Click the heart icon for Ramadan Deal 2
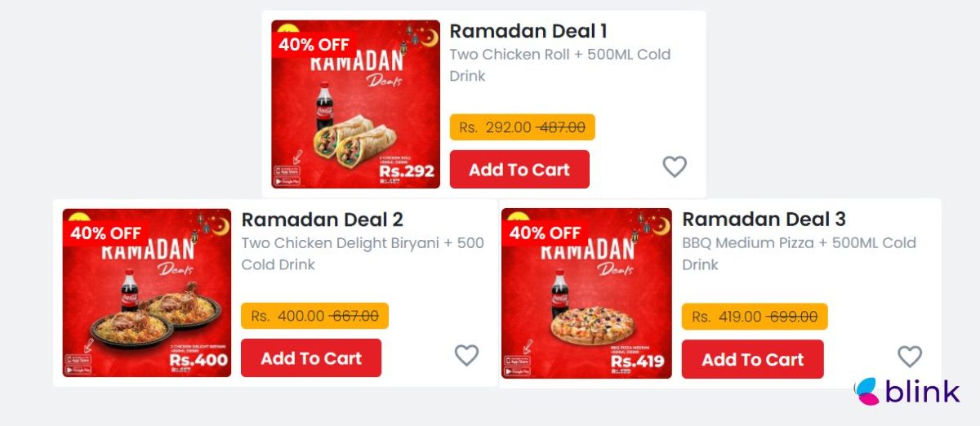Image resolution: width=980 pixels, height=426 pixels. (466, 355)
